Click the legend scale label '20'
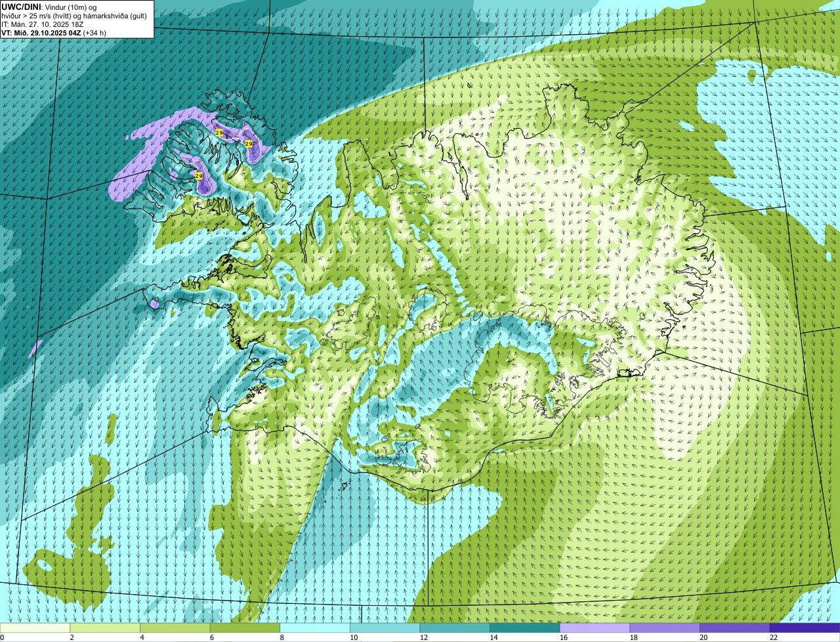The image size is (840, 642). pyautogui.click(x=703, y=637)
